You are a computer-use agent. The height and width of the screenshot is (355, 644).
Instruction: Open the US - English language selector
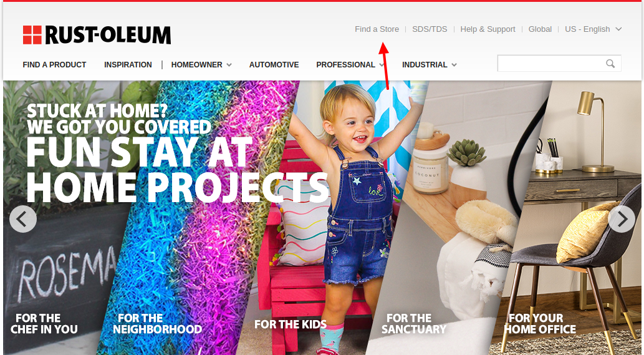[593, 29]
